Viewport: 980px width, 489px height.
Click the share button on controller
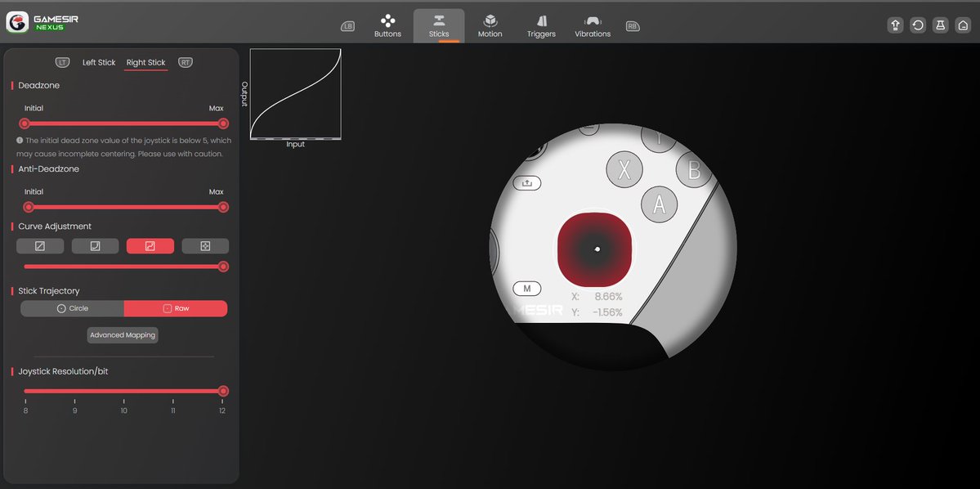pos(527,183)
